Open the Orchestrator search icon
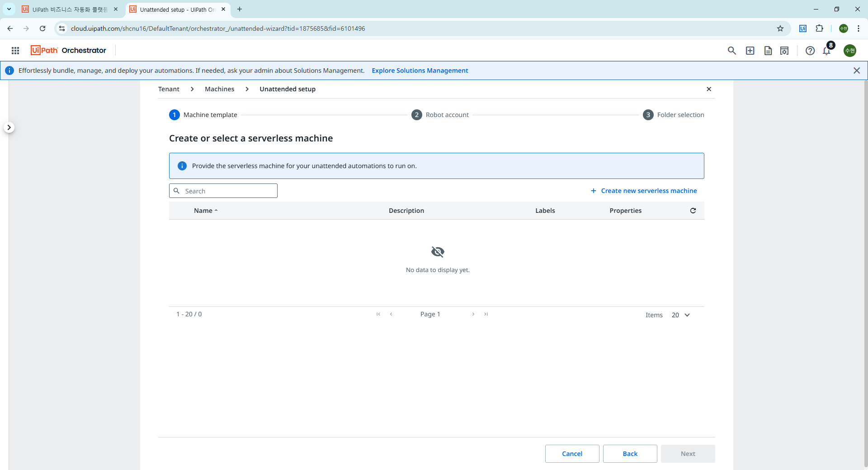This screenshot has width=868, height=470. click(732, 51)
